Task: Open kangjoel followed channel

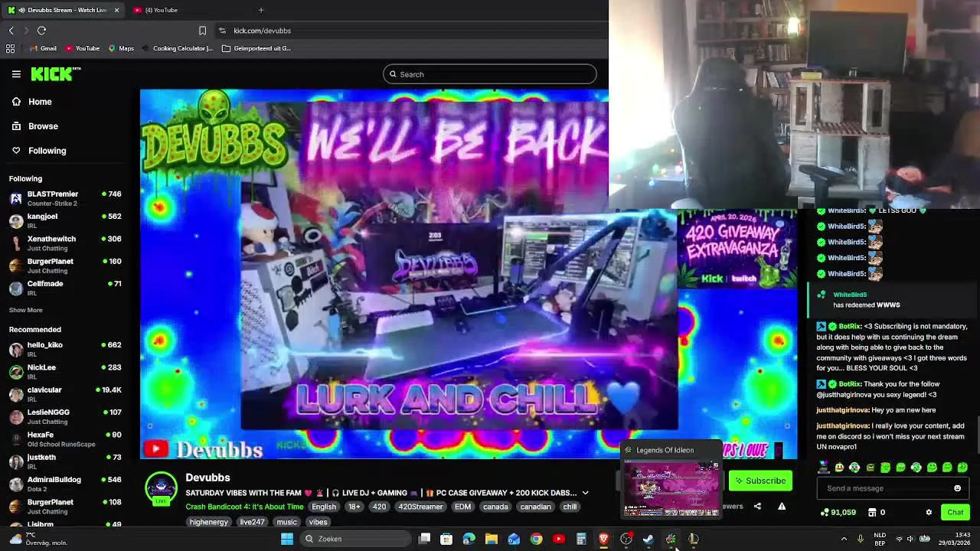Action: (67, 220)
